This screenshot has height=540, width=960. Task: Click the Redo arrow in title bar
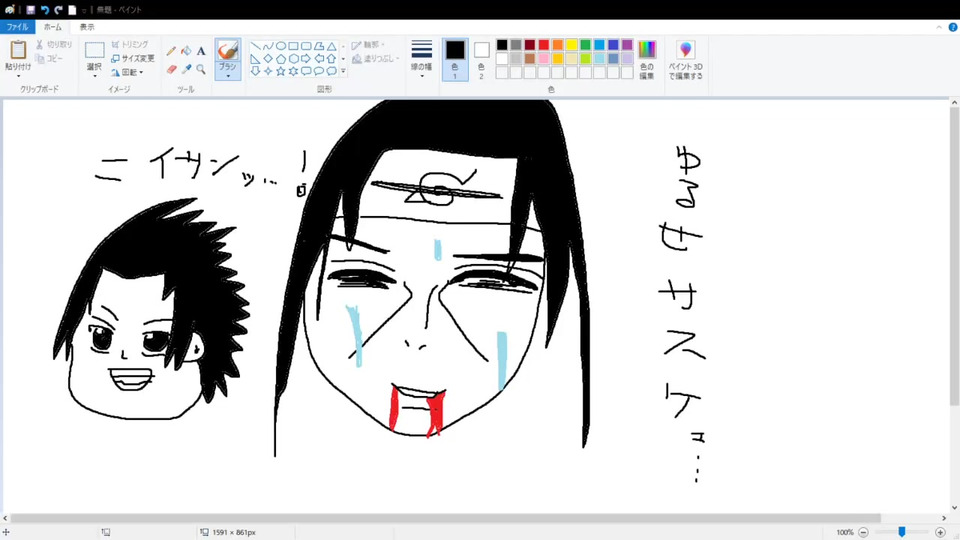coord(58,10)
